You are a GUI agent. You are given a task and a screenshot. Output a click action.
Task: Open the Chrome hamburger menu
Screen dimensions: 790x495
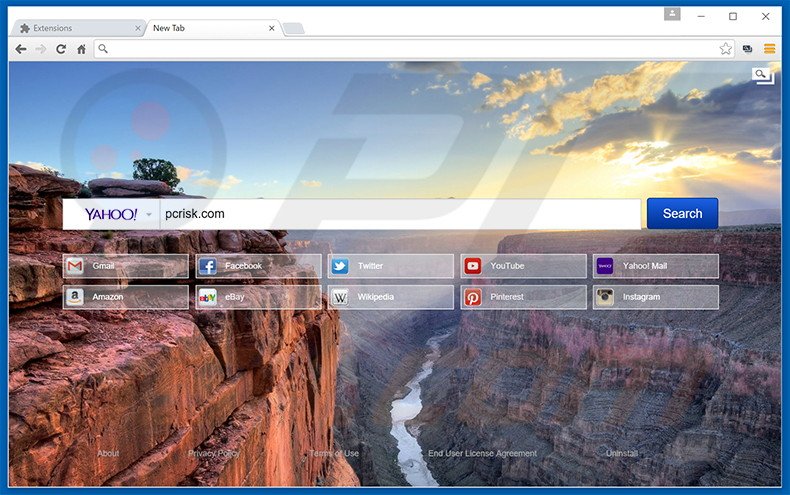(x=769, y=48)
